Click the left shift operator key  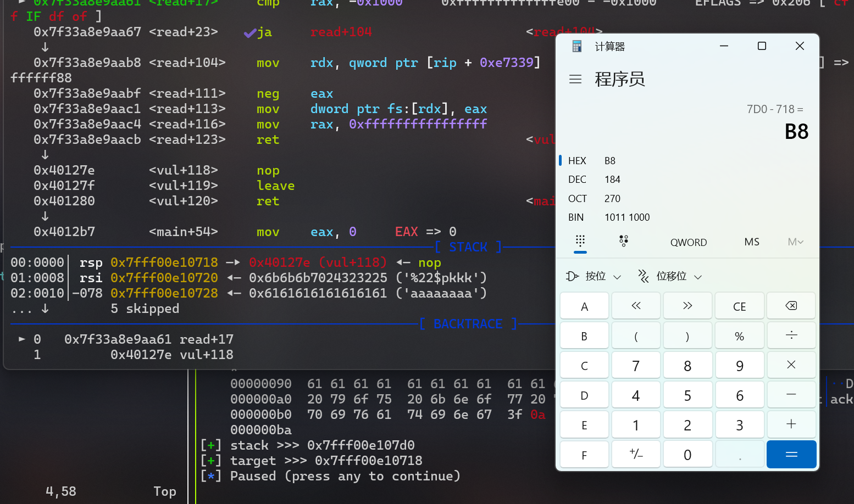(x=636, y=306)
